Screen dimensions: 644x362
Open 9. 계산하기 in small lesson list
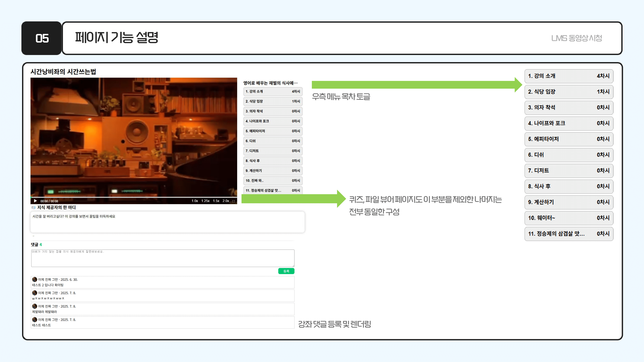click(x=273, y=171)
